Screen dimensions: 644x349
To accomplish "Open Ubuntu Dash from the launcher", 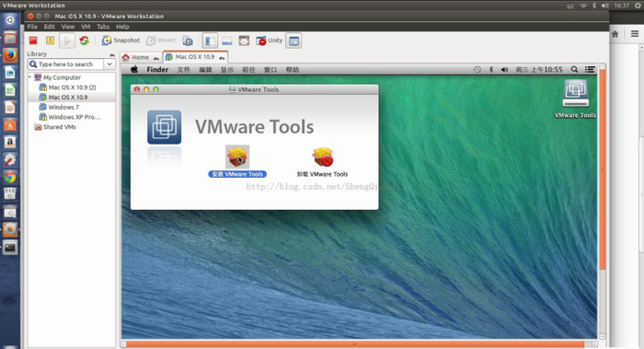I will click(10, 19).
